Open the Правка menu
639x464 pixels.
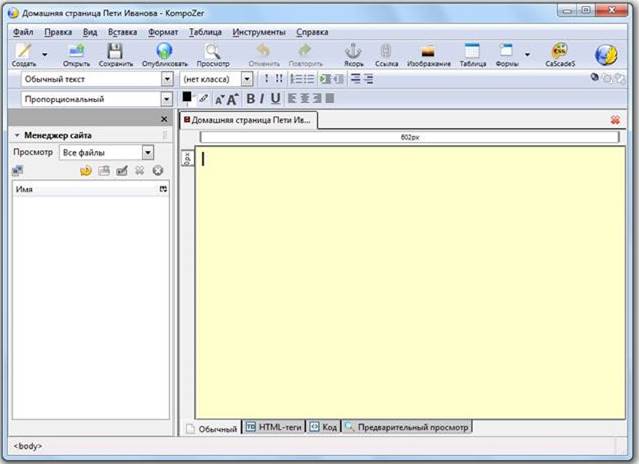58,32
